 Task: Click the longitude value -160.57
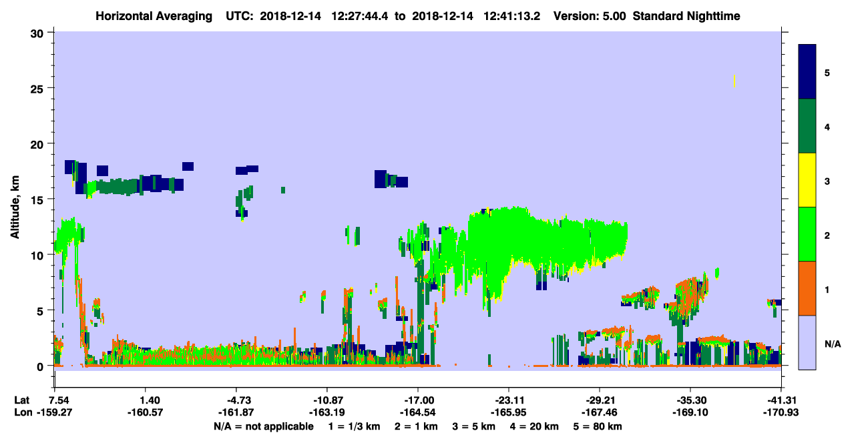[x=146, y=413]
